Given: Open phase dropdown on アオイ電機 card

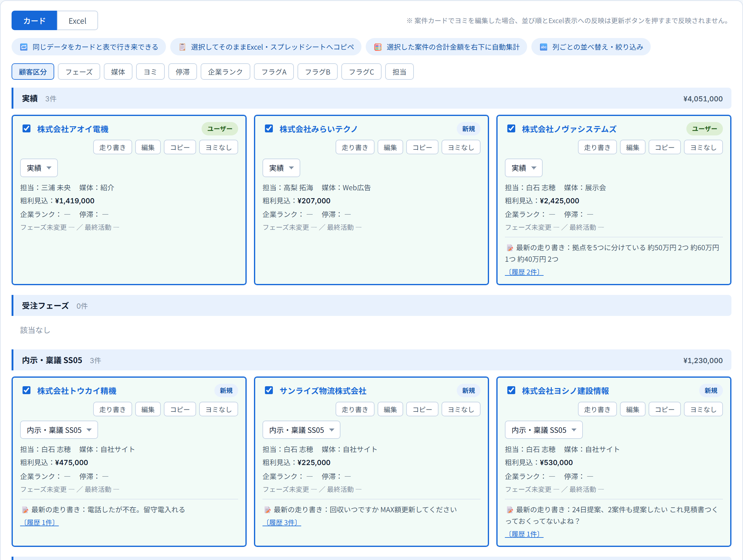Looking at the screenshot, I should pyautogui.click(x=39, y=168).
